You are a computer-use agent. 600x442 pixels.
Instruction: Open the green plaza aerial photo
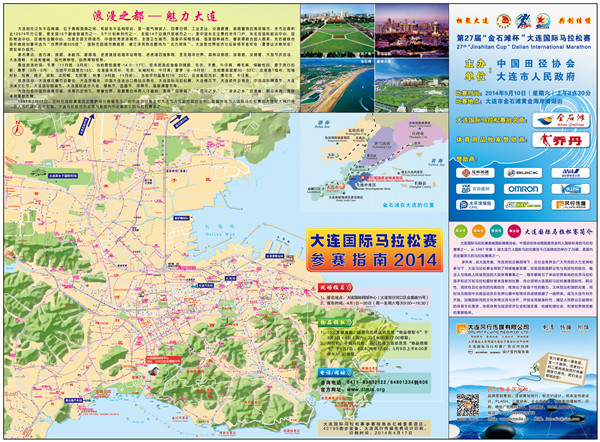point(337,31)
